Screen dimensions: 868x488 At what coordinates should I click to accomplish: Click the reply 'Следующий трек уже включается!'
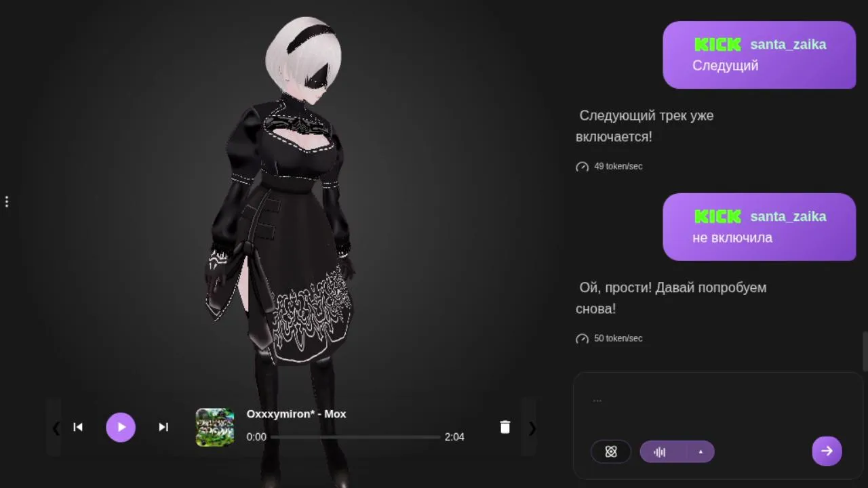point(644,126)
